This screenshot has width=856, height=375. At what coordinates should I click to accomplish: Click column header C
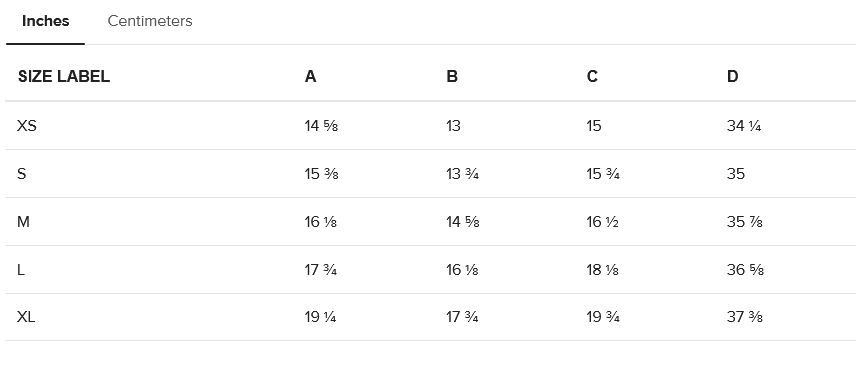(x=592, y=76)
